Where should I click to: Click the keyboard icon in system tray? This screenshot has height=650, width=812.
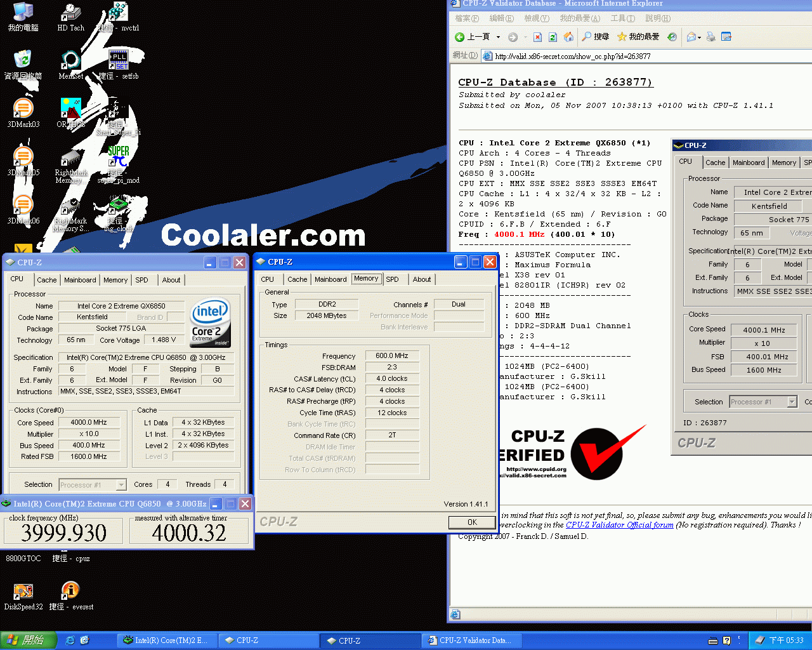(x=713, y=640)
